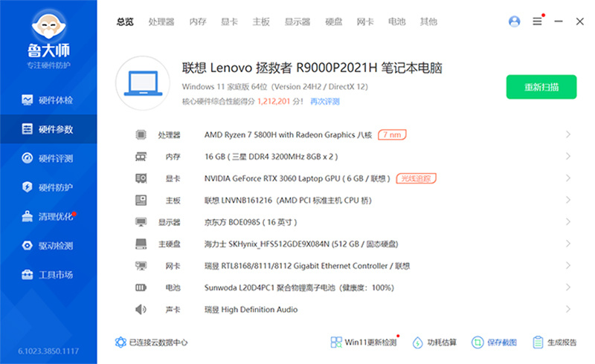Expand the 电池 row chevron
Image resolution: width=595 pixels, height=364 pixels.
(x=568, y=287)
